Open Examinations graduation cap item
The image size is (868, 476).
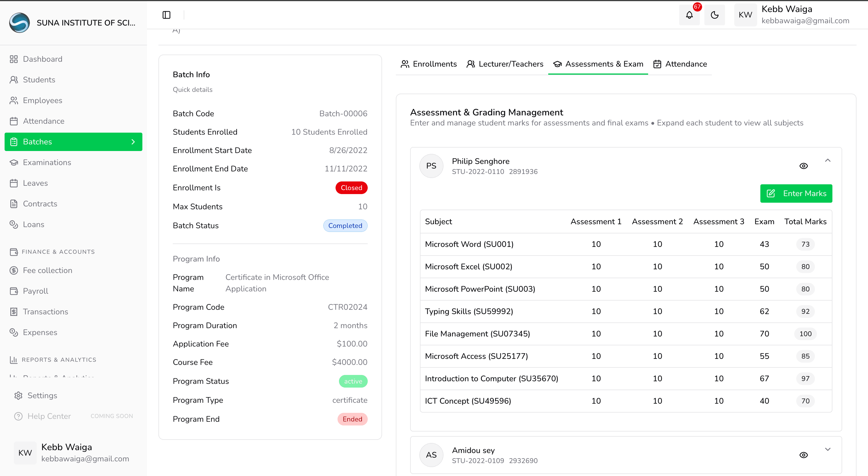tap(47, 162)
